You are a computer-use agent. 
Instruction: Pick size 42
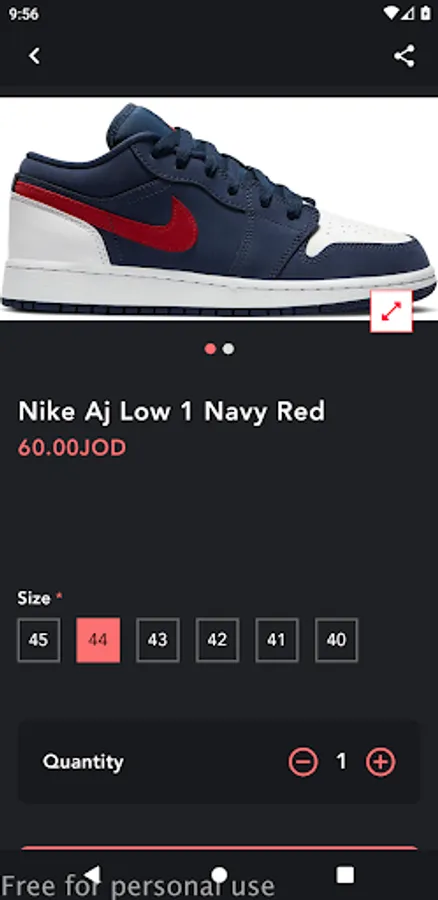pos(218,640)
